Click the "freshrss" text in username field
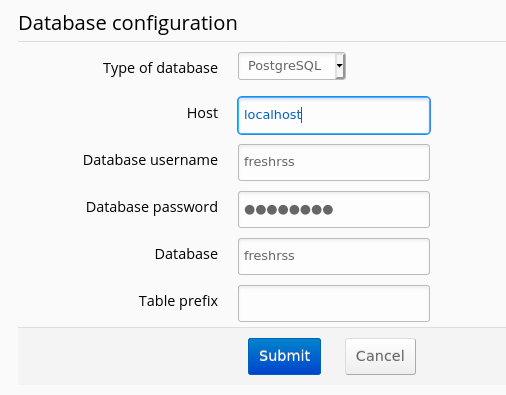The image size is (506, 395). tap(269, 162)
